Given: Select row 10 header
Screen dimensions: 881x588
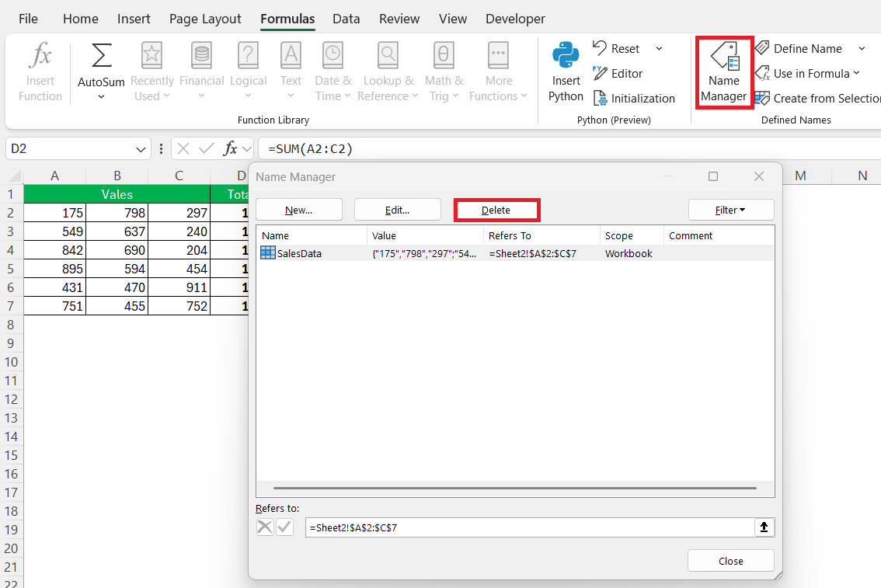Looking at the screenshot, I should tap(11, 362).
